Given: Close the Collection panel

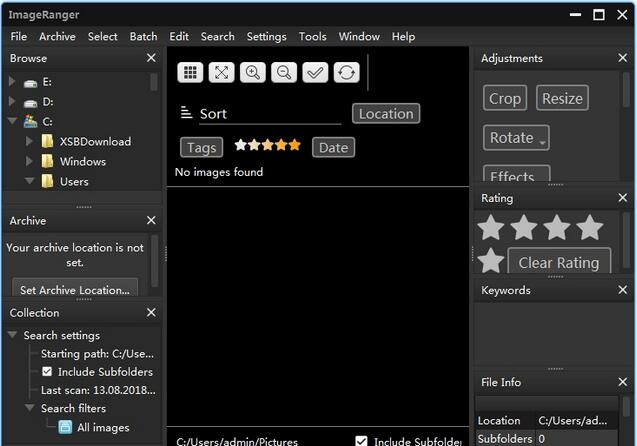Looking at the screenshot, I should [x=151, y=313].
